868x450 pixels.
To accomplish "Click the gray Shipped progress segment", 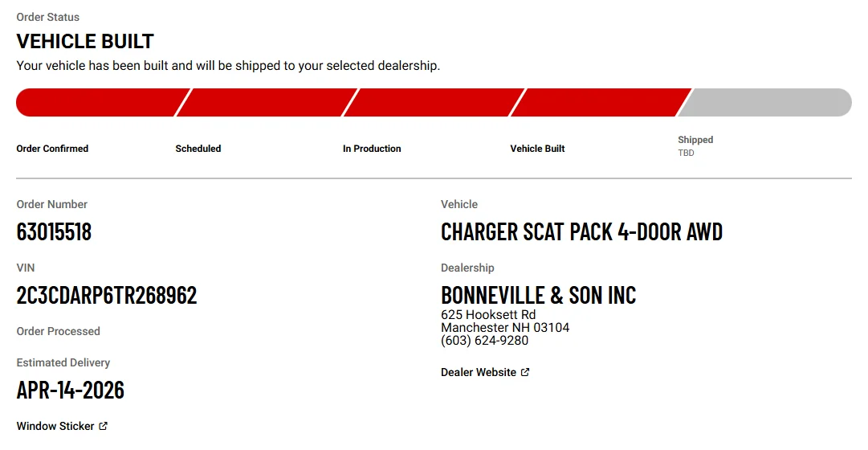I will click(767, 103).
